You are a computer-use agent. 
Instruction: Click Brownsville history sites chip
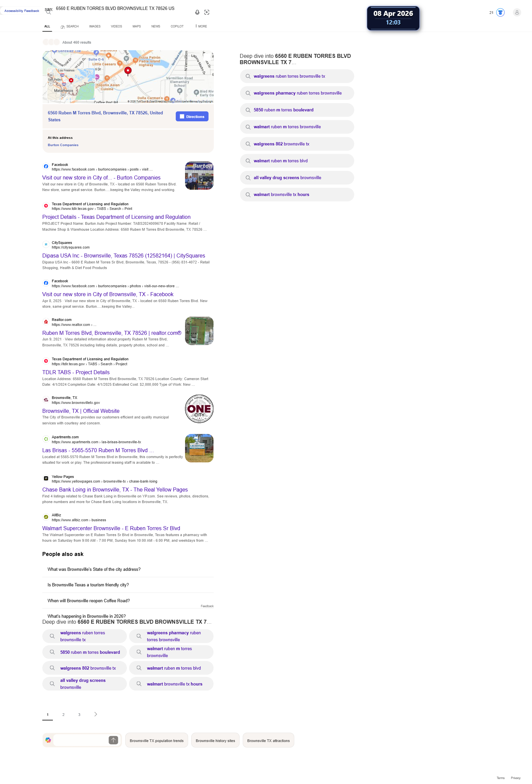click(215, 741)
